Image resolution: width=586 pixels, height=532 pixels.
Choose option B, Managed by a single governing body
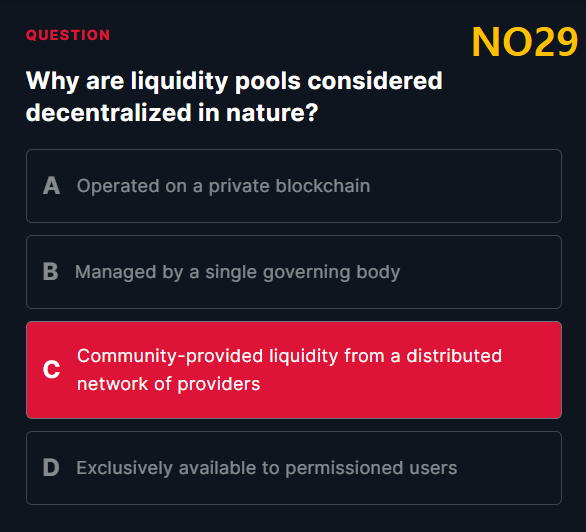[294, 272]
